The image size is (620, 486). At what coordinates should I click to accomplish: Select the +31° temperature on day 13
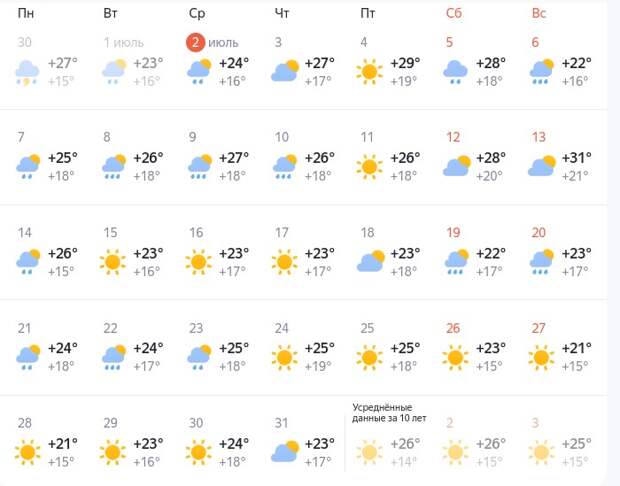(577, 158)
